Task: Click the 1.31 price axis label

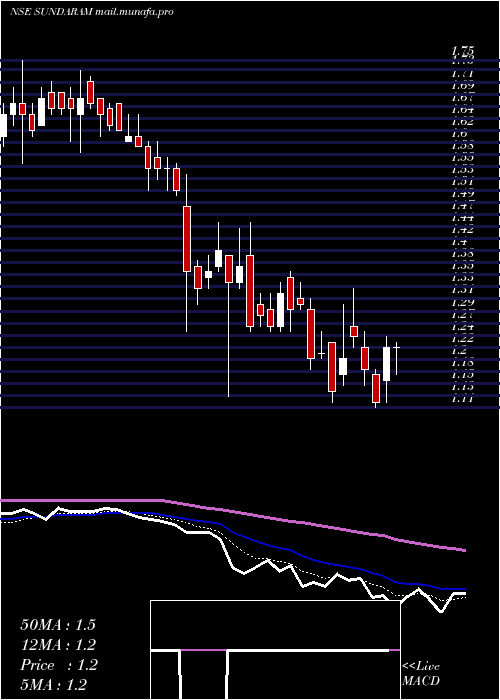Action: click(x=462, y=290)
